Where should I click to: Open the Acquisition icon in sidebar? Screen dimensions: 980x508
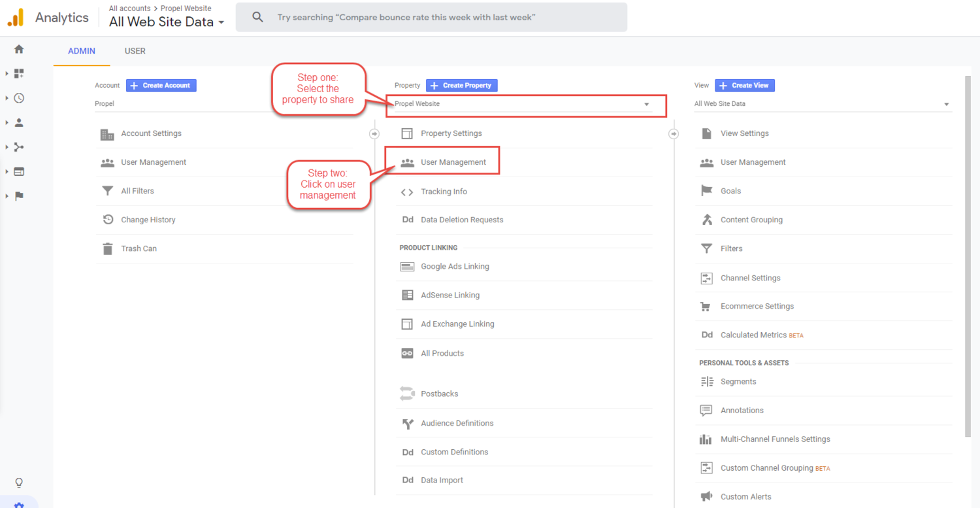point(19,147)
